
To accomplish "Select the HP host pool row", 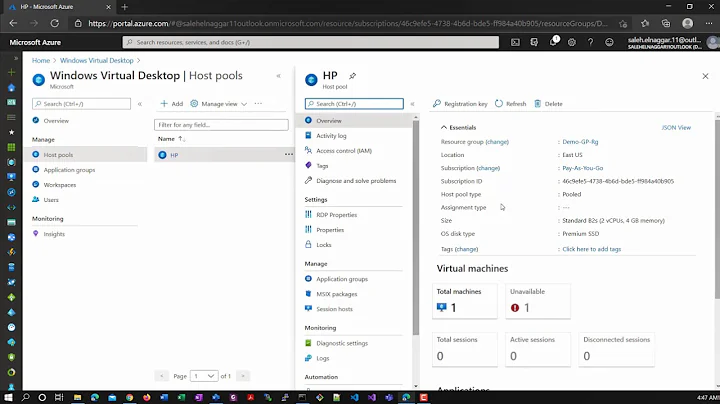I will coord(224,155).
